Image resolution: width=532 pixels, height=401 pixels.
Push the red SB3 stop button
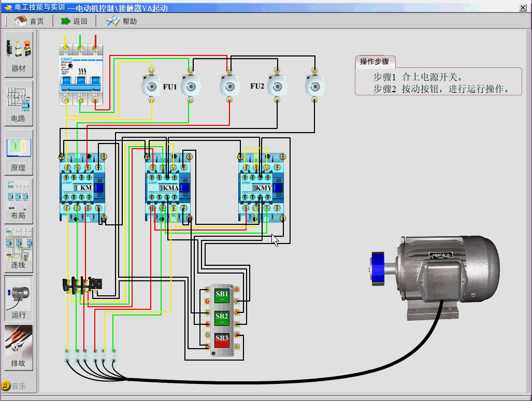pyautogui.click(x=222, y=340)
